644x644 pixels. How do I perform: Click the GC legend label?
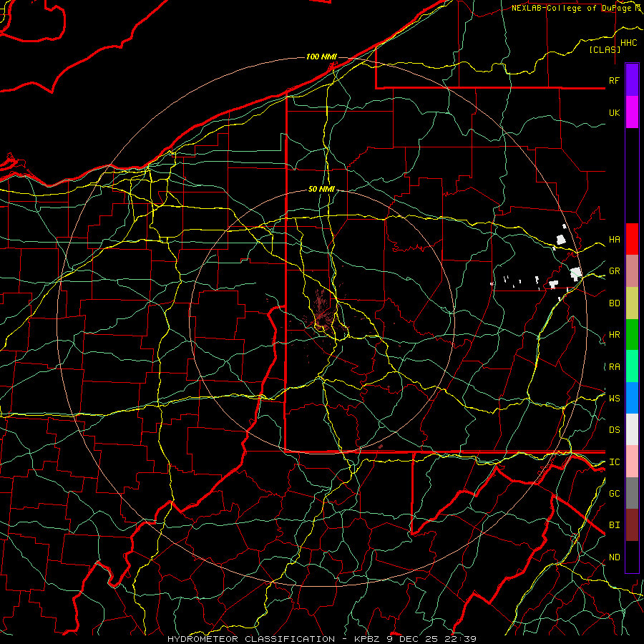614,493
